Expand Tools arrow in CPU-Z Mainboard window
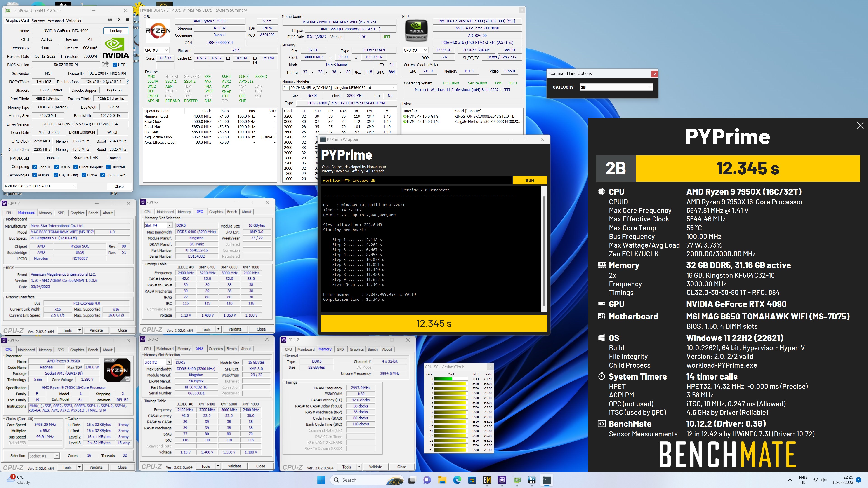Screen dimensions: 868x488 pos(80,330)
